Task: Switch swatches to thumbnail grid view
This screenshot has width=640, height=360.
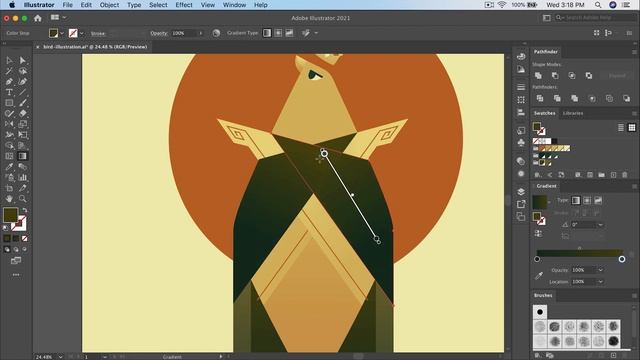Action: coord(632,128)
